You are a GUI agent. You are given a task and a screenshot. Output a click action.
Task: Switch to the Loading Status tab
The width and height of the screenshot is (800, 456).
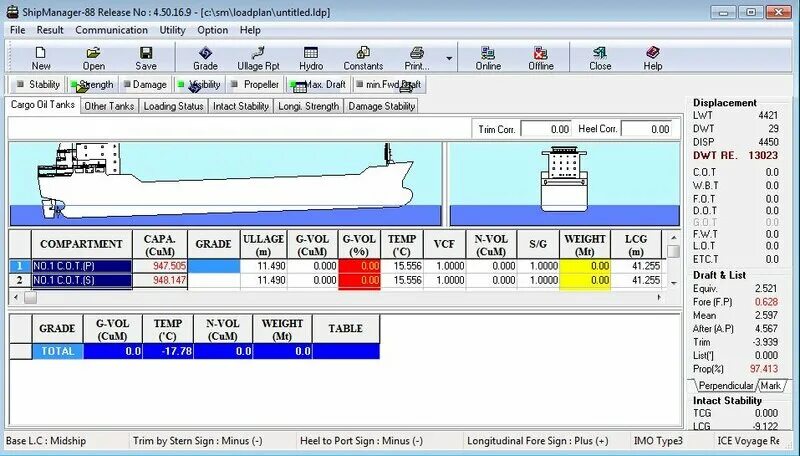pyautogui.click(x=173, y=106)
